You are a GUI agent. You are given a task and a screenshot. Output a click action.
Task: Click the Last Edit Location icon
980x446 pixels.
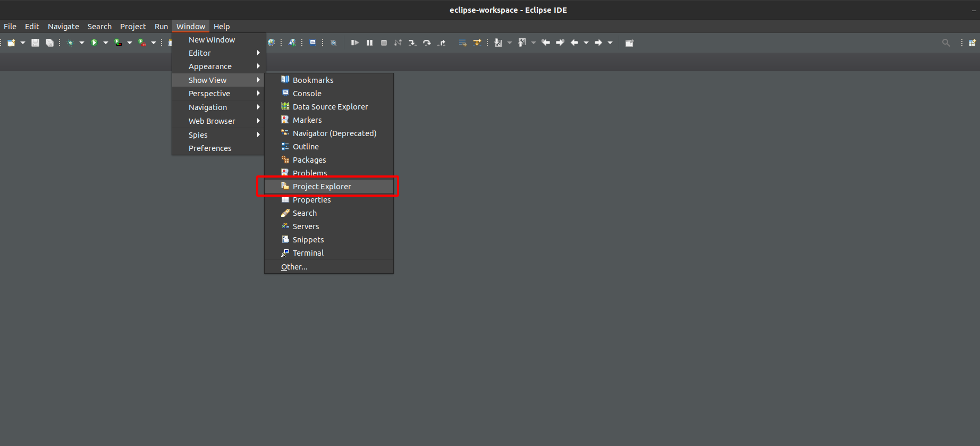[x=546, y=43]
